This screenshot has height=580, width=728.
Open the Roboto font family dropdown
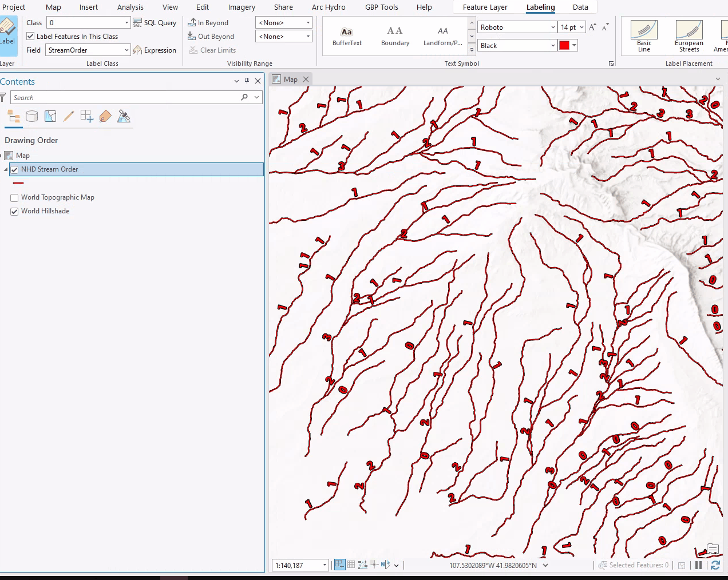click(553, 27)
